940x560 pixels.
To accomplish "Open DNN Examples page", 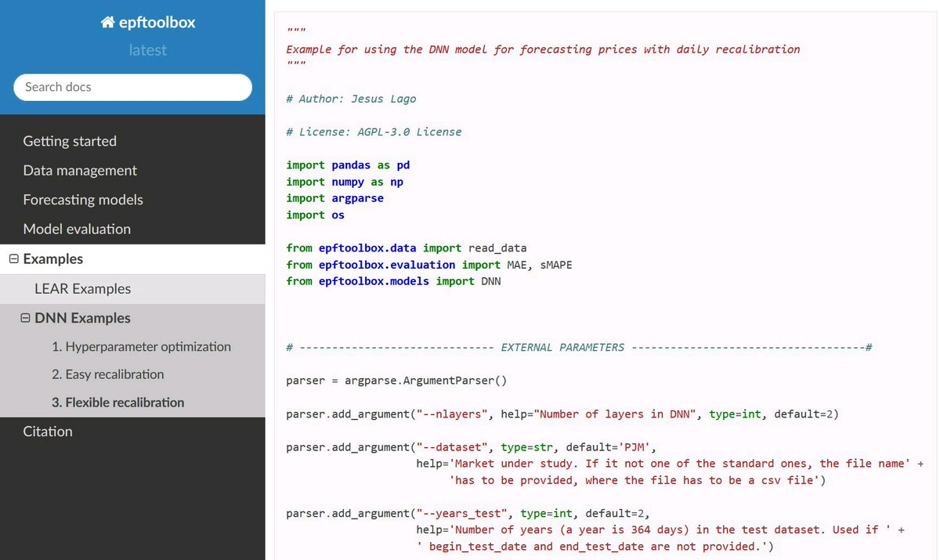I will point(83,318).
